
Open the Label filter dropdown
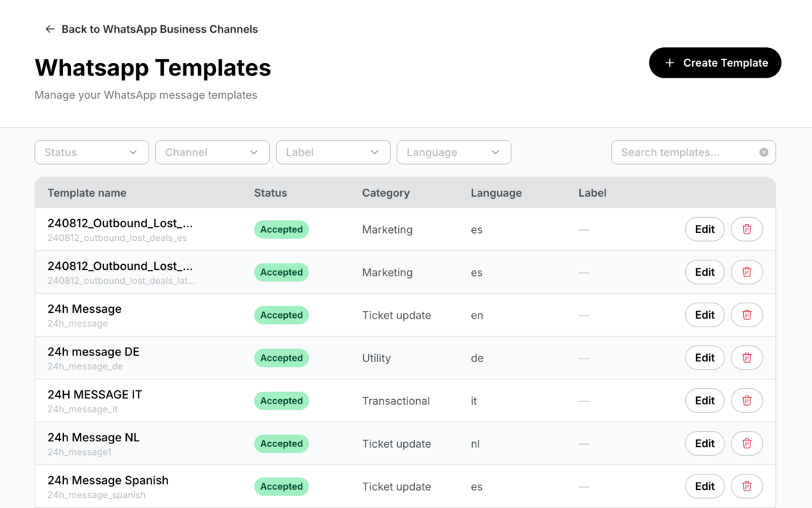pos(333,152)
